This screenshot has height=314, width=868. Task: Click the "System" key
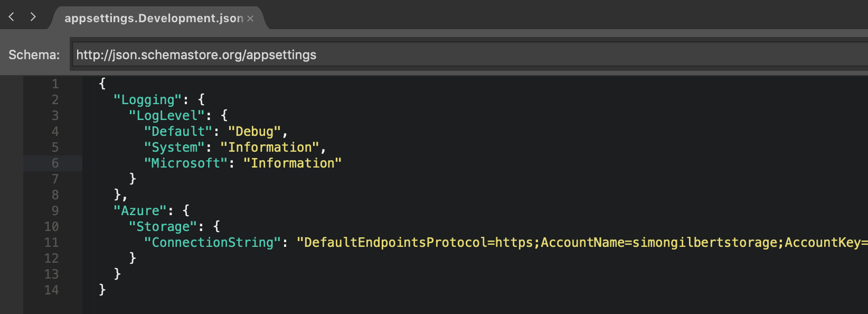click(174, 147)
